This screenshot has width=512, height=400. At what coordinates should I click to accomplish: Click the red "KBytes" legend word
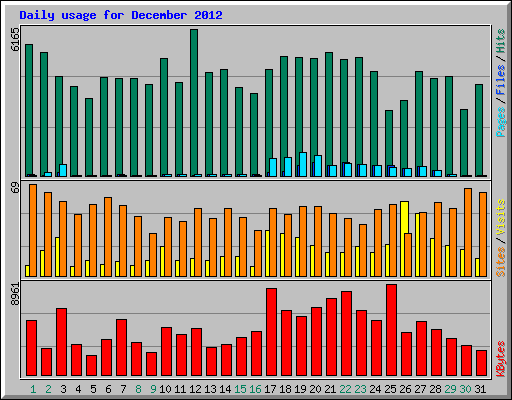[x=501, y=359]
